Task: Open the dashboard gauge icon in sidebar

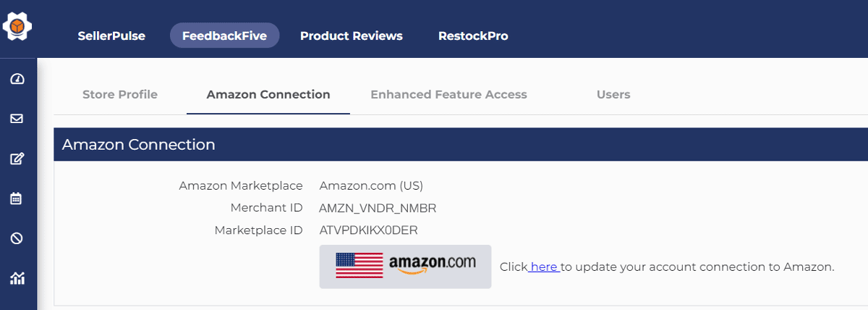Action: (17, 79)
